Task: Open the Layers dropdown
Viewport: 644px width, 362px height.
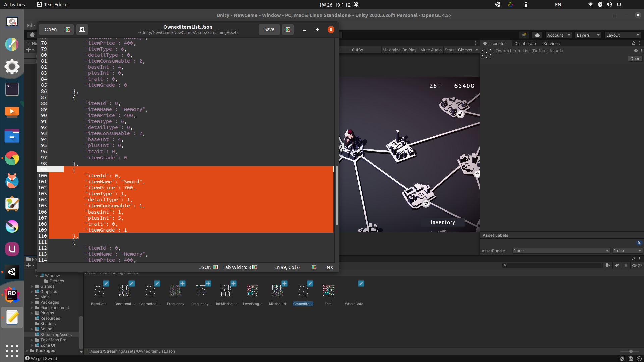Action: [x=588, y=35]
